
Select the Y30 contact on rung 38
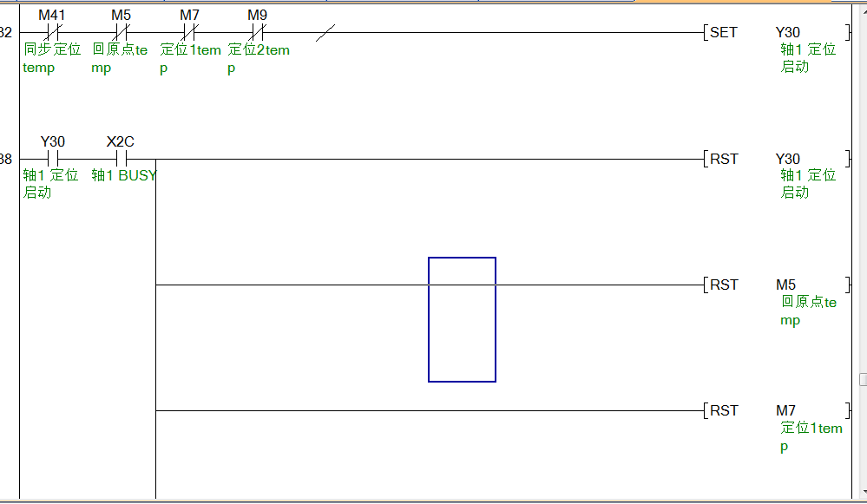[x=52, y=159]
